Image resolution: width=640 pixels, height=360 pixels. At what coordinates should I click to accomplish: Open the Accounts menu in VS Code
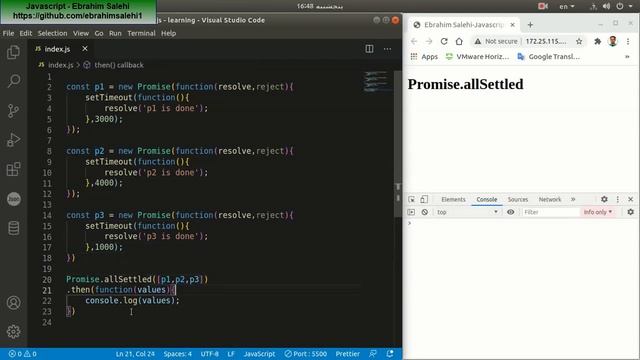tap(13, 302)
